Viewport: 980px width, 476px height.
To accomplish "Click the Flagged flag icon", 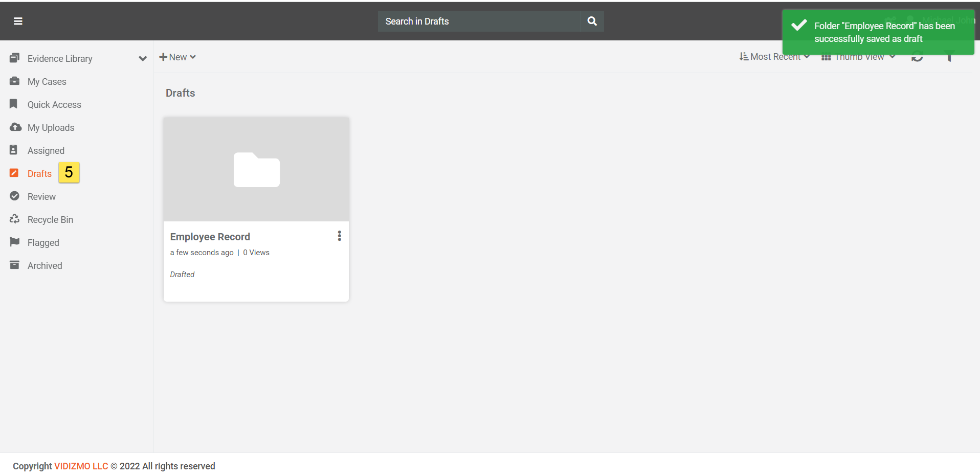I will tap(14, 242).
